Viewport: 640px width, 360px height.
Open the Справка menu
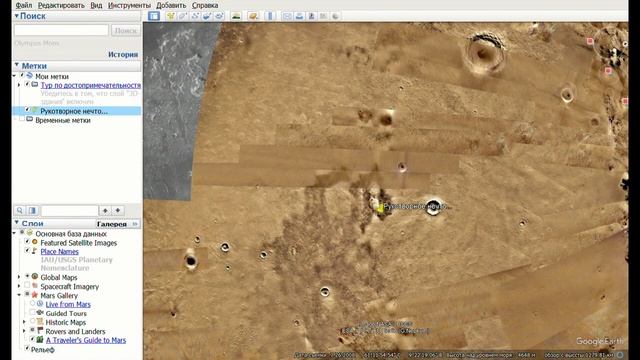click(205, 5)
